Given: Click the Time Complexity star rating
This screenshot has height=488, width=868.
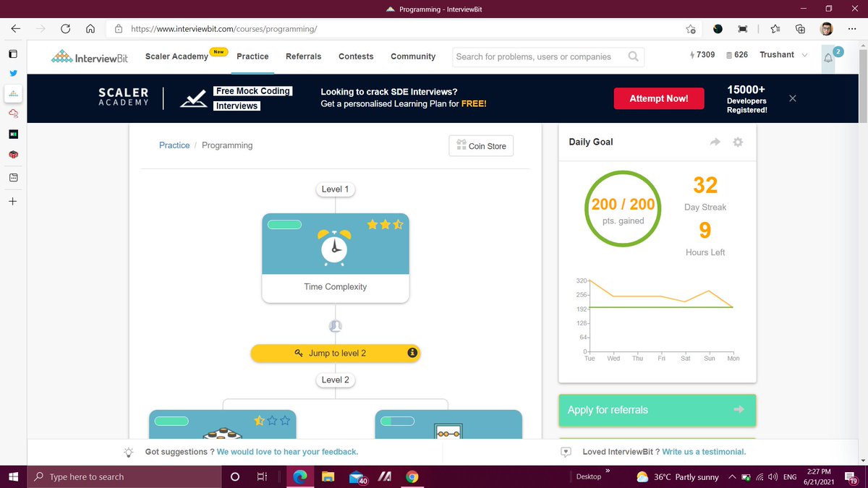Looking at the screenshot, I should click(385, 224).
